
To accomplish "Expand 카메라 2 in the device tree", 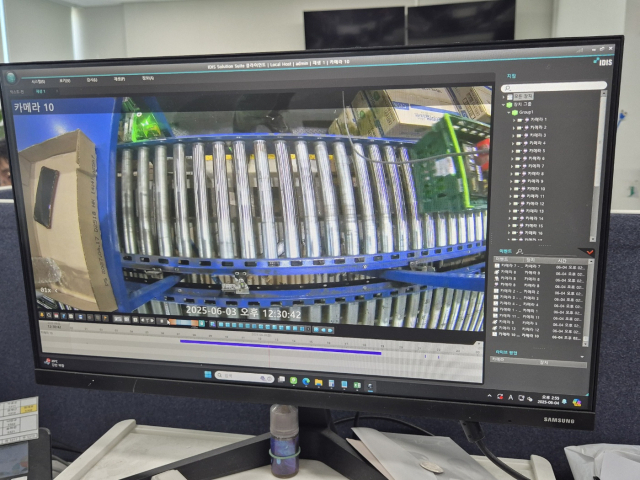I will coord(513,128).
